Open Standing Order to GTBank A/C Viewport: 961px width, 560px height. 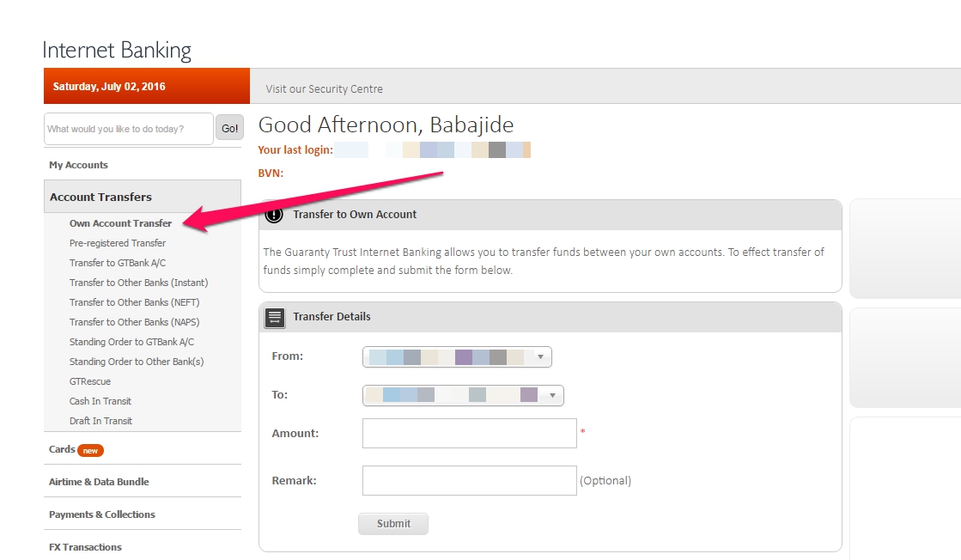[131, 342]
